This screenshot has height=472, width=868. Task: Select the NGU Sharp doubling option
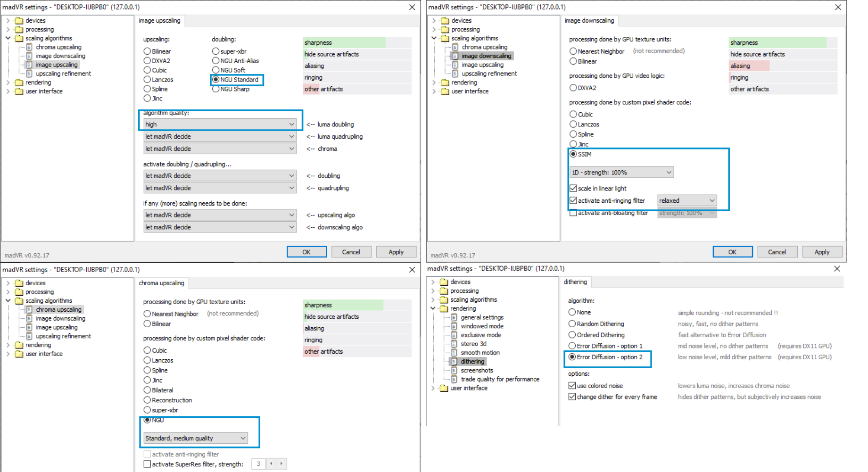click(x=216, y=89)
